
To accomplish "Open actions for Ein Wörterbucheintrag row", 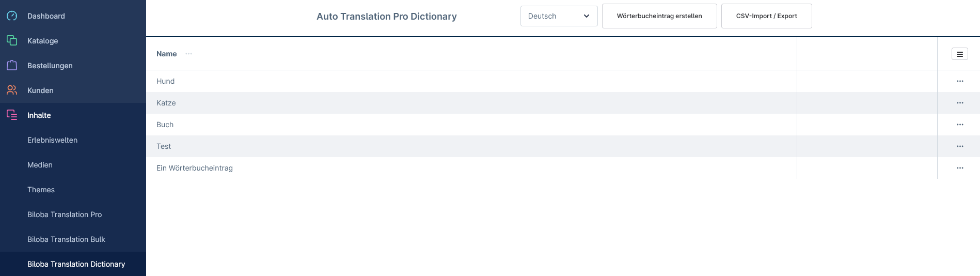I will click(x=960, y=168).
